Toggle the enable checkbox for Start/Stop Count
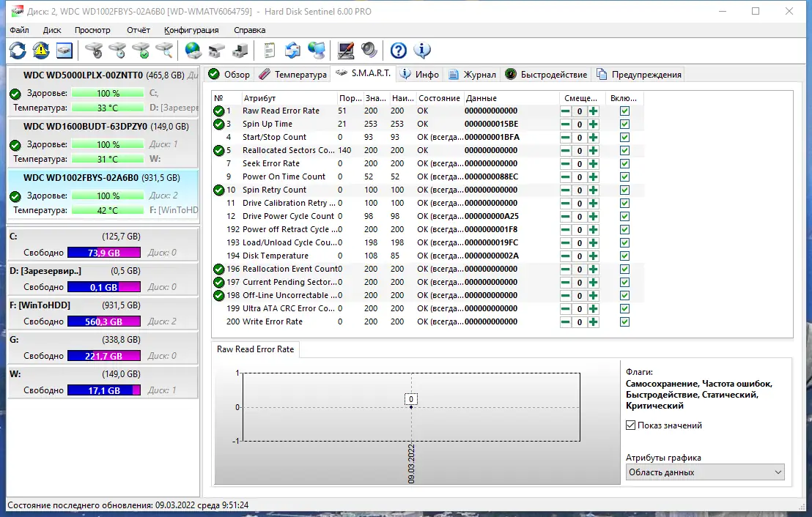 point(624,137)
